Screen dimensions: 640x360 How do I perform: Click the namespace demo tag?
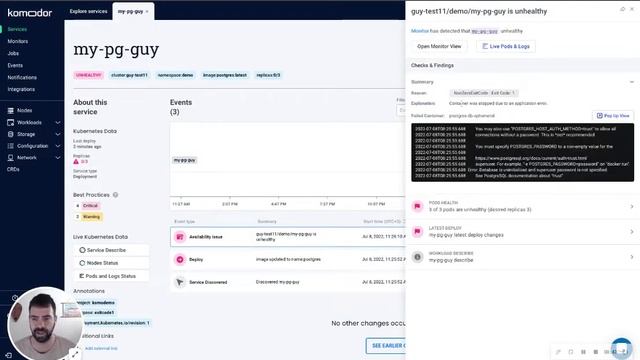[175, 75]
